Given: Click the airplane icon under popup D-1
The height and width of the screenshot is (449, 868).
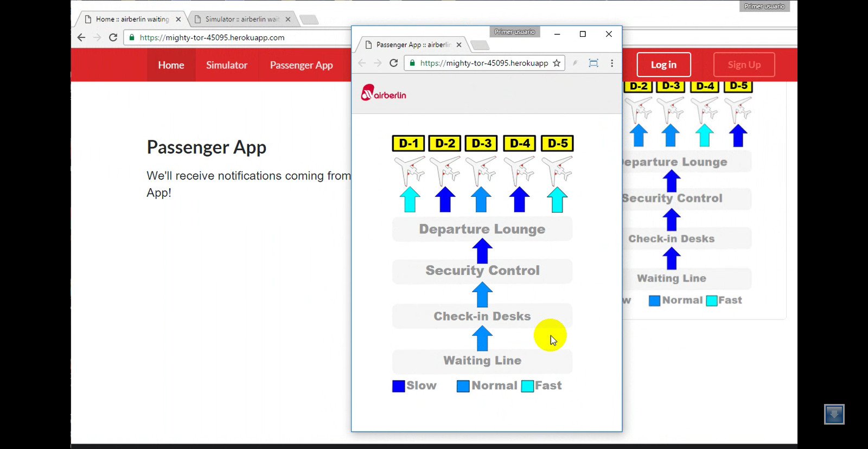Looking at the screenshot, I should point(410,170).
